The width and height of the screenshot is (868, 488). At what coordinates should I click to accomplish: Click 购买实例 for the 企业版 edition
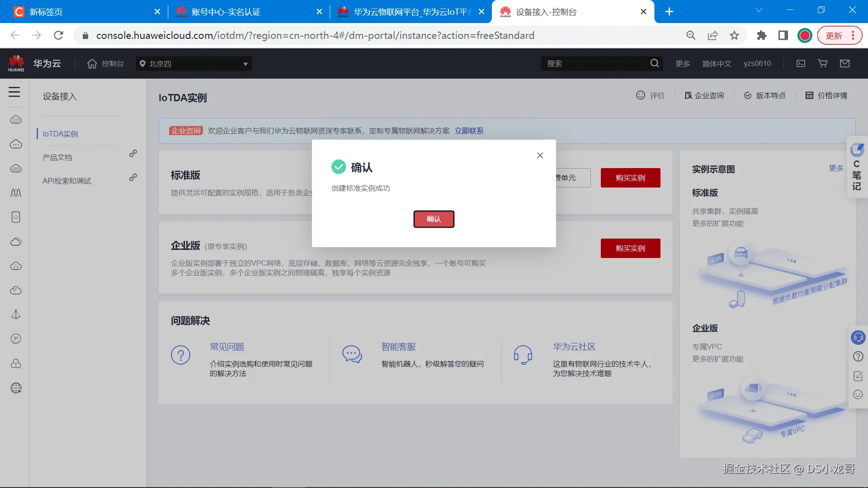pyautogui.click(x=630, y=249)
